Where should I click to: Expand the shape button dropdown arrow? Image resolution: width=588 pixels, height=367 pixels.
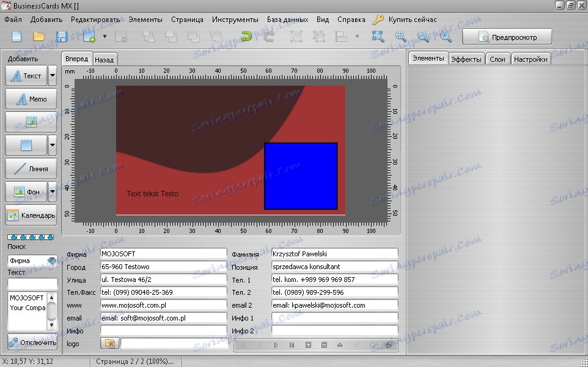tap(52, 146)
